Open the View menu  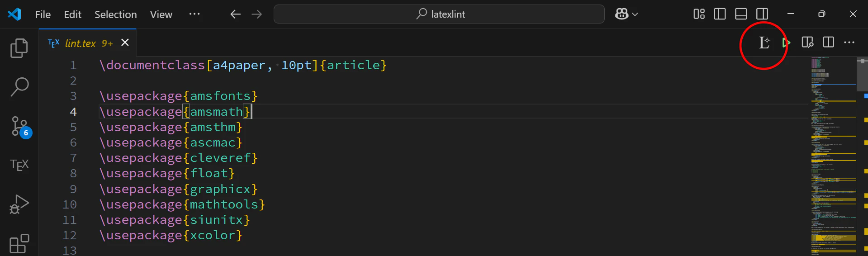point(161,14)
